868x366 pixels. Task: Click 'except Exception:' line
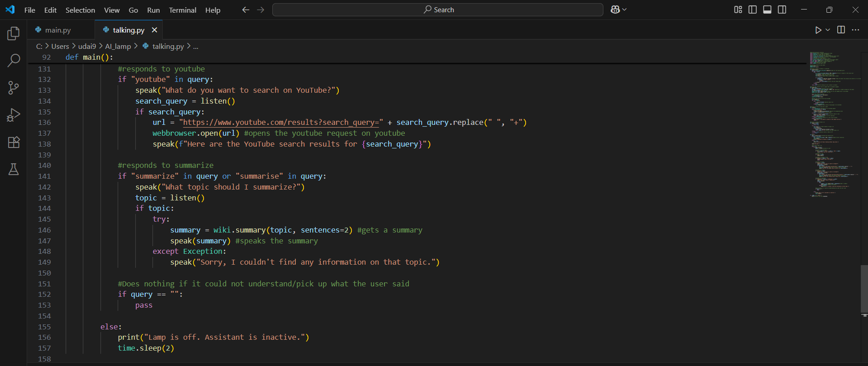189,251
